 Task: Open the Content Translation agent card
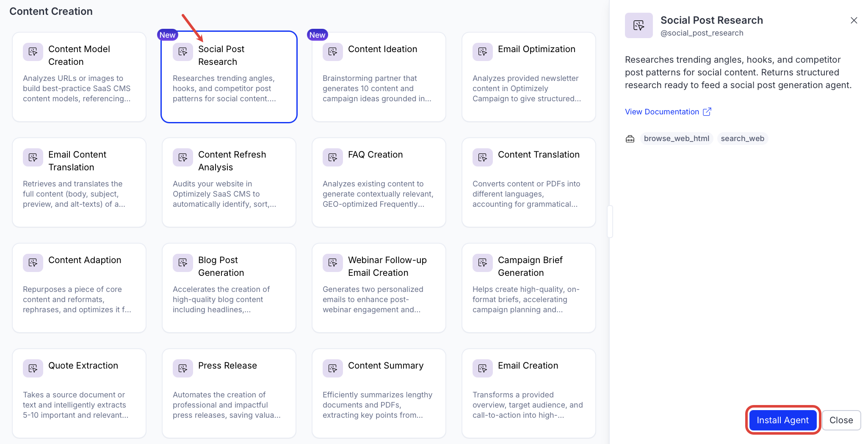(x=528, y=182)
